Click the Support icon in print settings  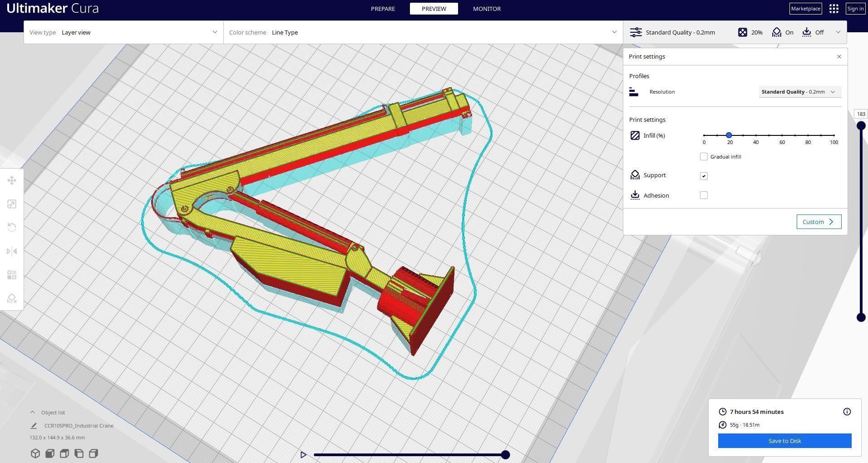635,175
